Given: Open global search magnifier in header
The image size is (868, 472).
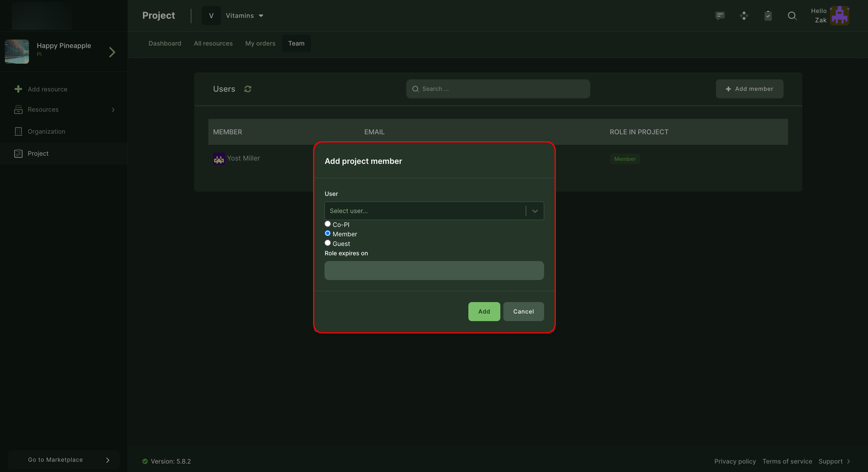Looking at the screenshot, I should [x=792, y=15].
